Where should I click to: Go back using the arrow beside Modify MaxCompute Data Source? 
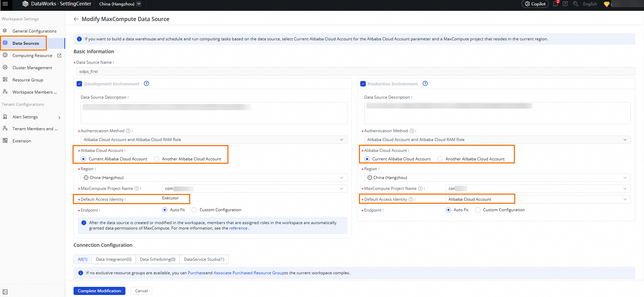click(76, 19)
